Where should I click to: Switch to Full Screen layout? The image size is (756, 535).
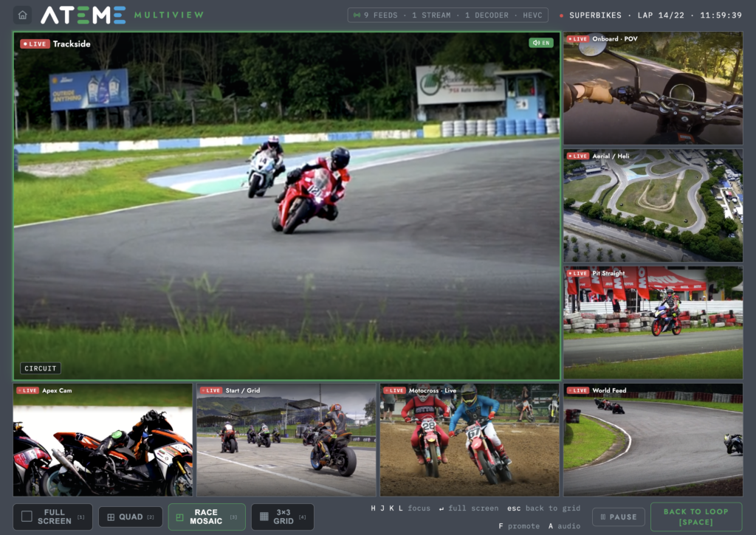click(x=52, y=517)
